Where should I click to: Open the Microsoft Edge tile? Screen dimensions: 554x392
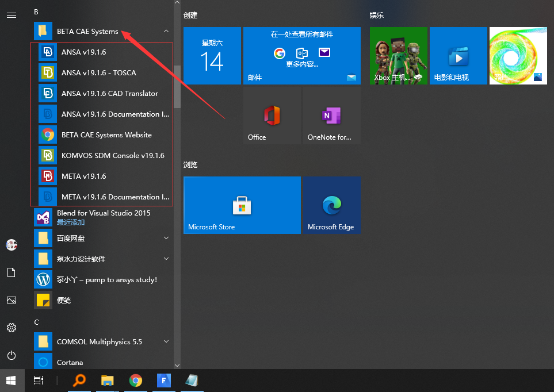click(x=331, y=205)
